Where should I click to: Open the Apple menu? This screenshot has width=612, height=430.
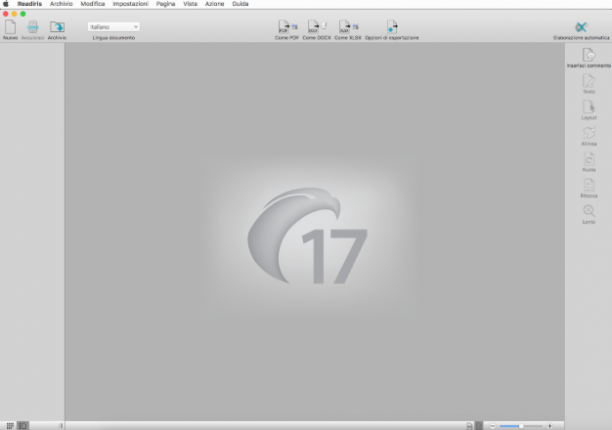tap(5, 4)
